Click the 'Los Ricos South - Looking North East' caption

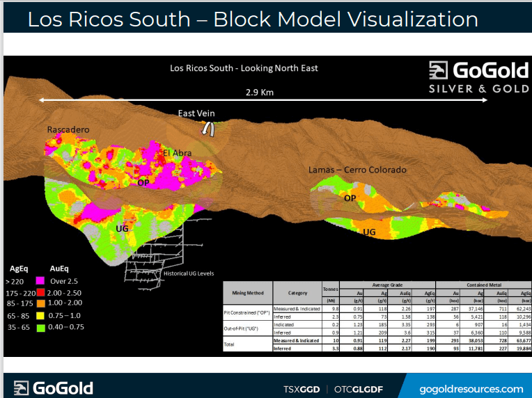(244, 68)
